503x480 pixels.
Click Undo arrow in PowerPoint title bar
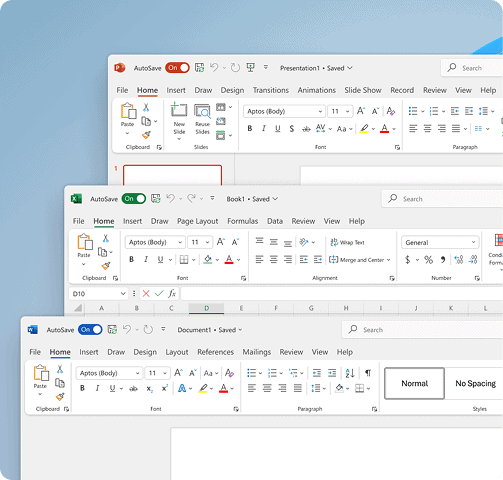(x=214, y=68)
